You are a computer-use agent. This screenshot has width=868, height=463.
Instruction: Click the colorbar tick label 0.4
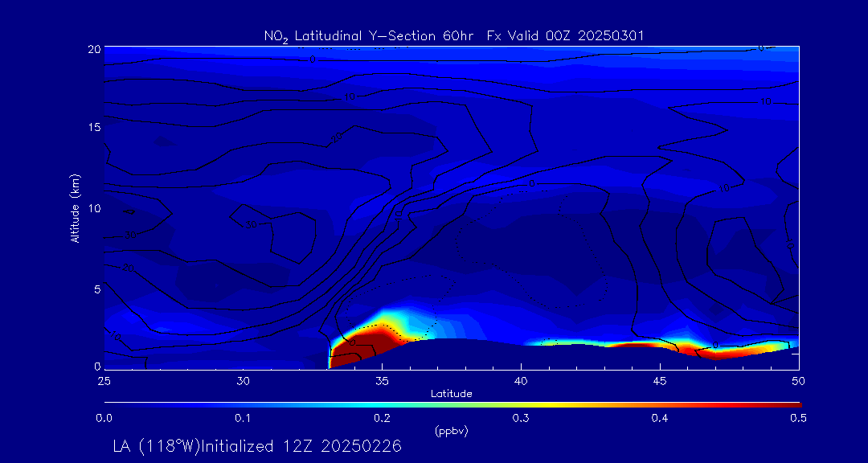[661, 419]
